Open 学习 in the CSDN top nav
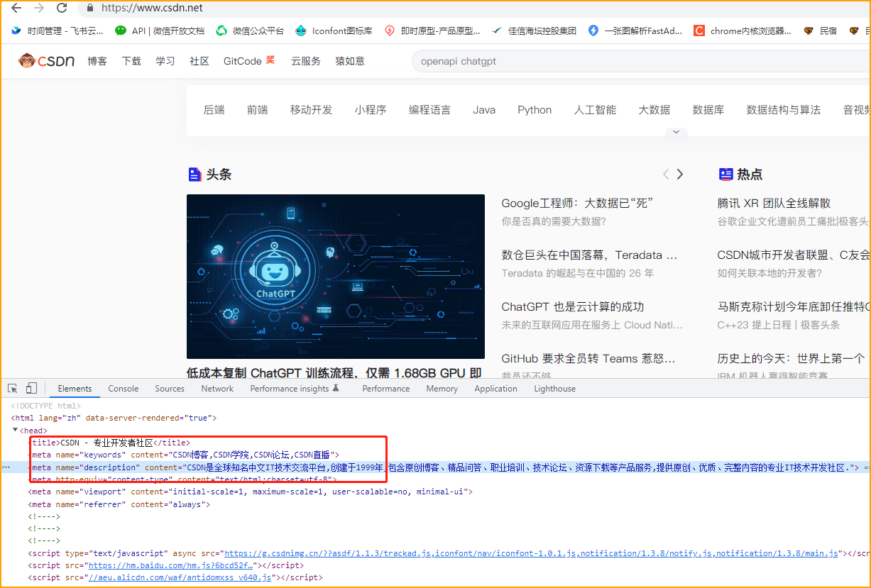The height and width of the screenshot is (588, 871). 165,61
